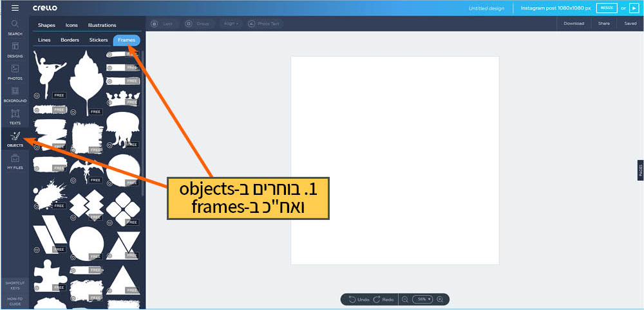The image size is (644, 310).
Task: Click the RESIZE button
Action: pos(606,8)
